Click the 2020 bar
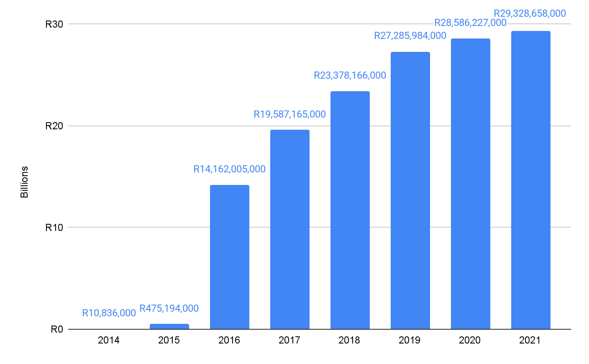 470,184
